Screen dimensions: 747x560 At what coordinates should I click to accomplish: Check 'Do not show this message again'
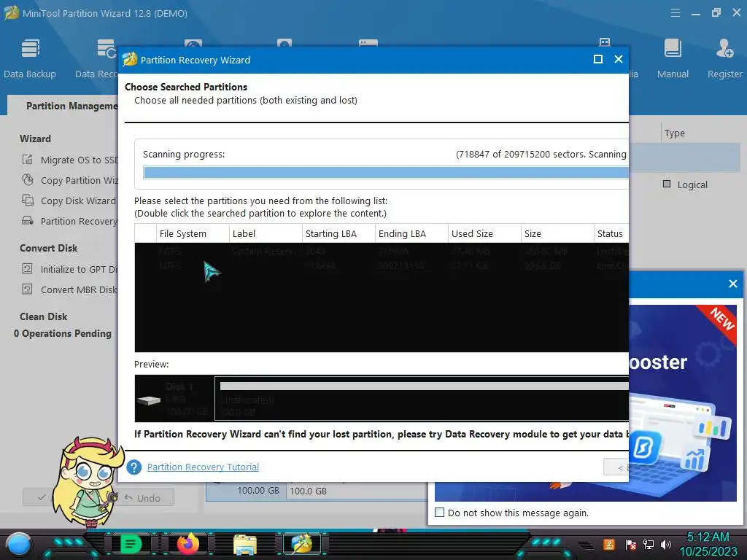pos(440,513)
